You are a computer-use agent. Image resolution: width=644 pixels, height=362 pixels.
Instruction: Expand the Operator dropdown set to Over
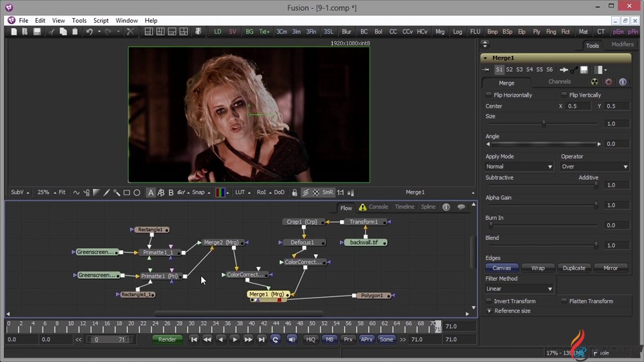pos(594,166)
